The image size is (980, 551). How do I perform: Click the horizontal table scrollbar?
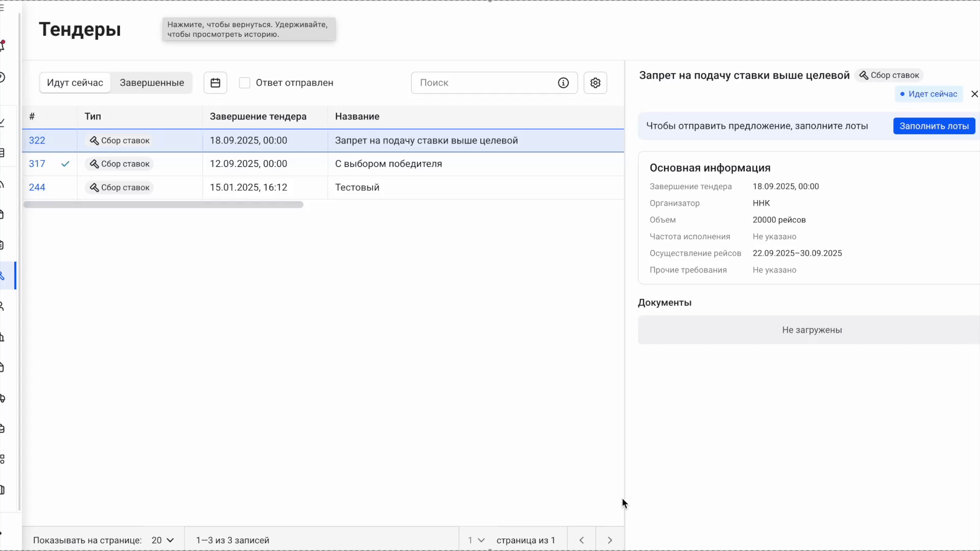pyautogui.click(x=163, y=205)
